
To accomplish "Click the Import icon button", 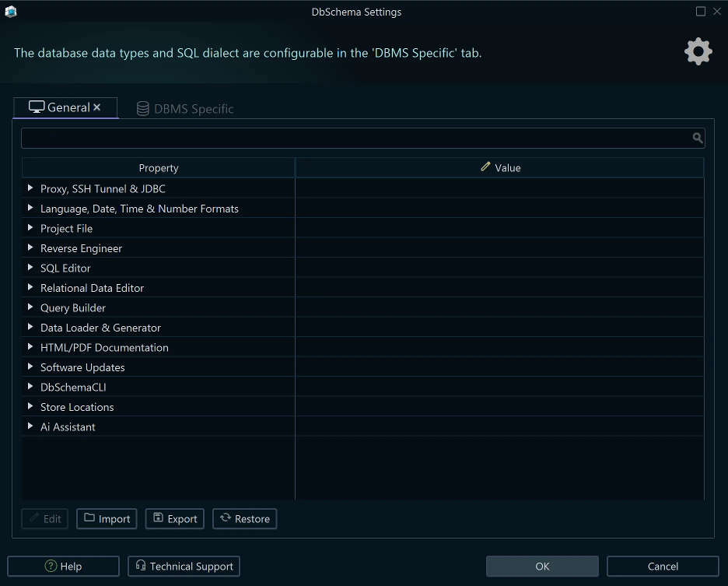I will [89, 518].
